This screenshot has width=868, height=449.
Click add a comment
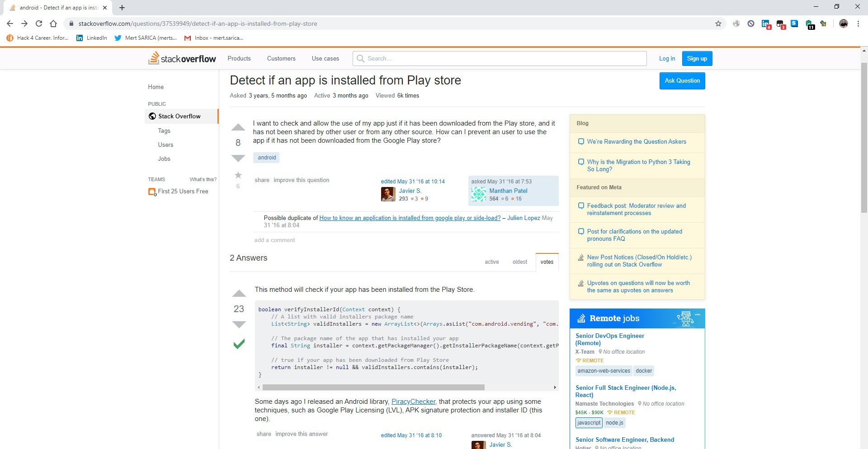pyautogui.click(x=274, y=240)
